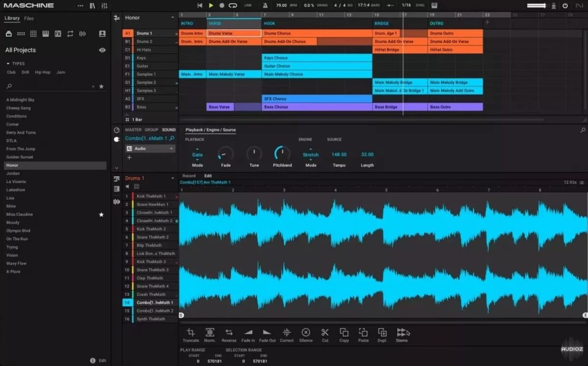
Task: Switch to the Files tab
Action: (29, 18)
